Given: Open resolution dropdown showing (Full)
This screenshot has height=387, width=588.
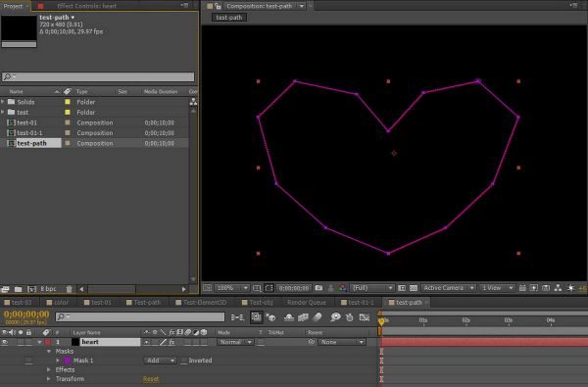Looking at the screenshot, I should pos(372,288).
